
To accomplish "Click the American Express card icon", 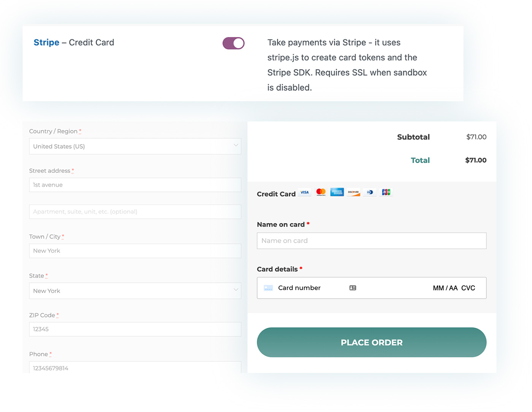I will [337, 192].
